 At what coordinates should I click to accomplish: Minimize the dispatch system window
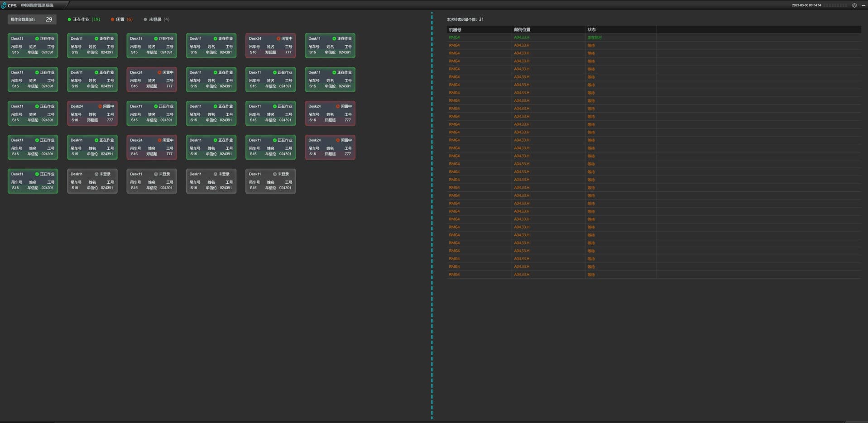click(x=863, y=5)
